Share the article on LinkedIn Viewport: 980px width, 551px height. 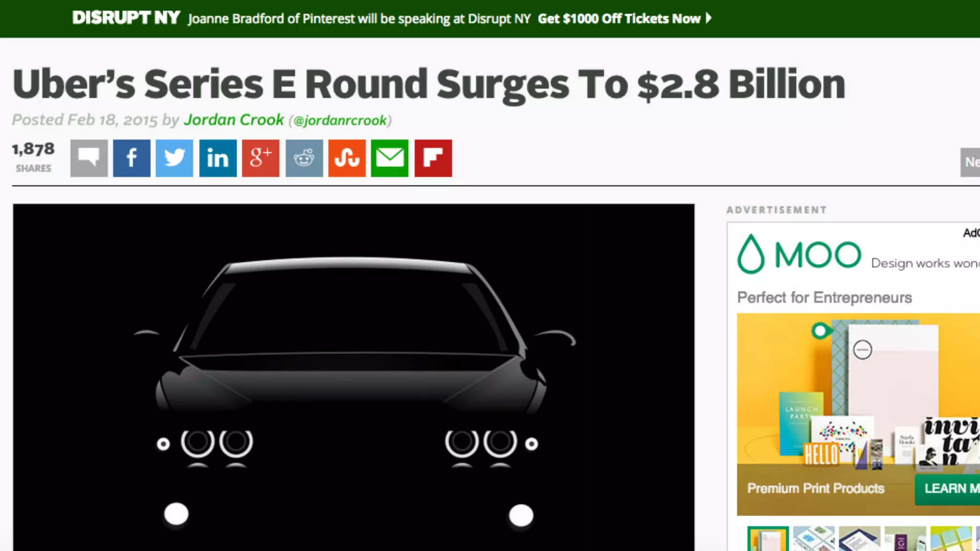[218, 158]
